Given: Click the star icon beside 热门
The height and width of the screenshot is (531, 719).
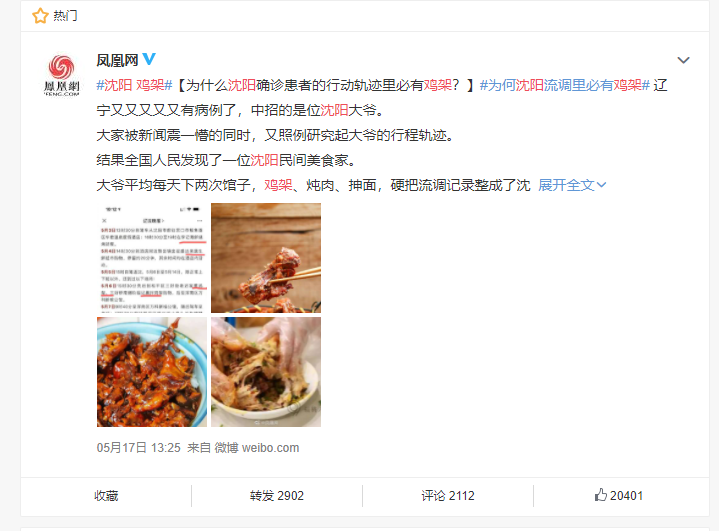Looking at the screenshot, I should (x=40, y=16).
